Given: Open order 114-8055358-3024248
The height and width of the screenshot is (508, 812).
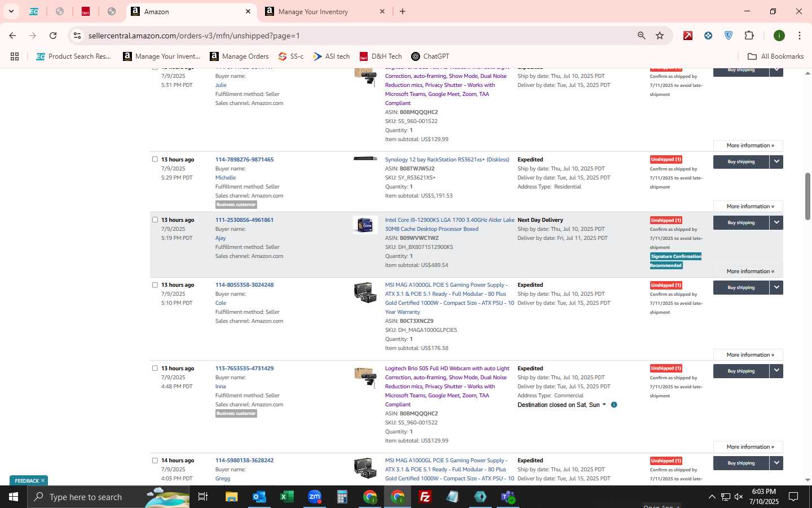Looking at the screenshot, I should (x=244, y=285).
